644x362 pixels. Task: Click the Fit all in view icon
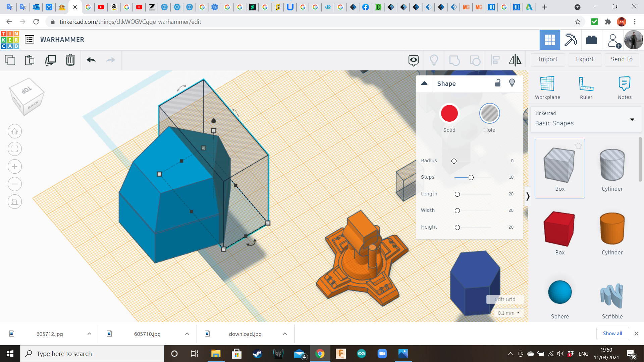[15, 149]
